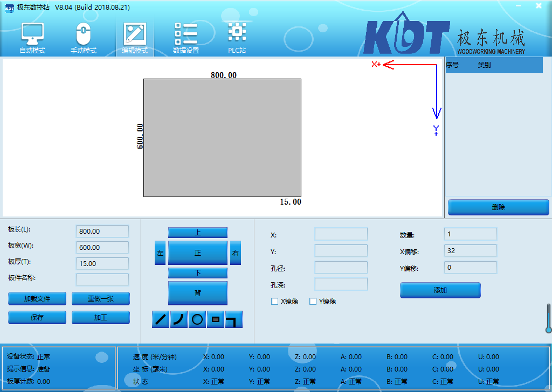Open the PLC站 page

click(237, 39)
